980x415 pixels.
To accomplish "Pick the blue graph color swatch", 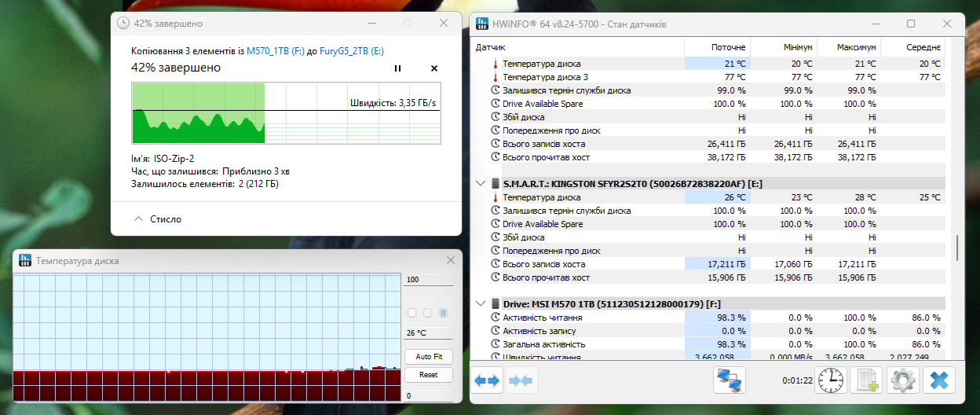I will point(444,313).
